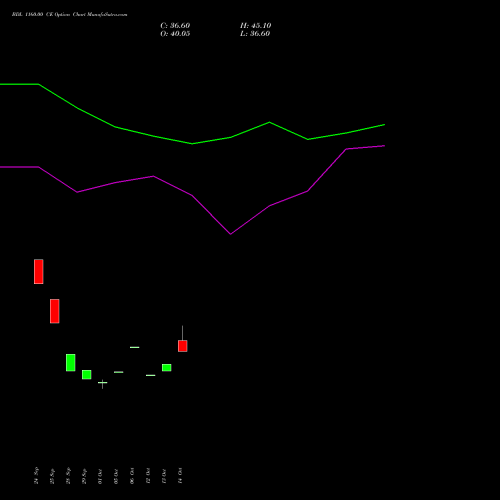The width and height of the screenshot is (500, 500).
Task: Click the open value O: 40.05
Action: click(175, 34)
